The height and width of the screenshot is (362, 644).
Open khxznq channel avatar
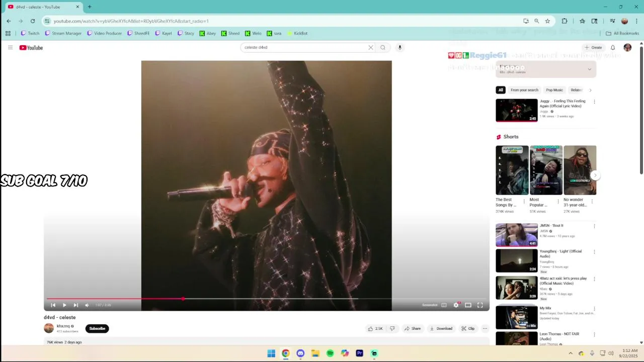(x=49, y=328)
